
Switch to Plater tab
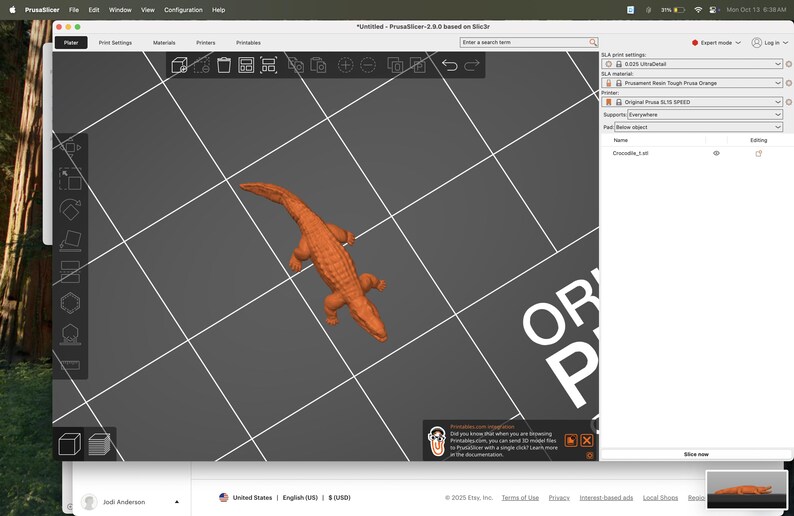pos(71,43)
